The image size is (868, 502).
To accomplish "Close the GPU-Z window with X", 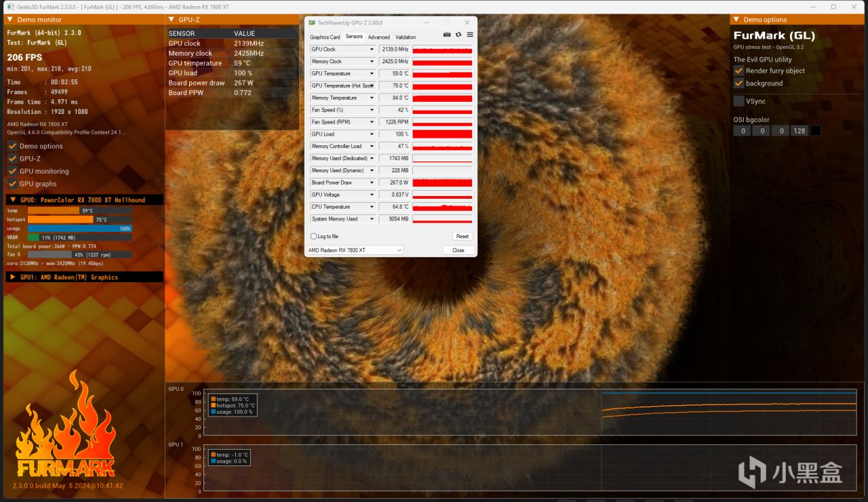I will point(467,22).
